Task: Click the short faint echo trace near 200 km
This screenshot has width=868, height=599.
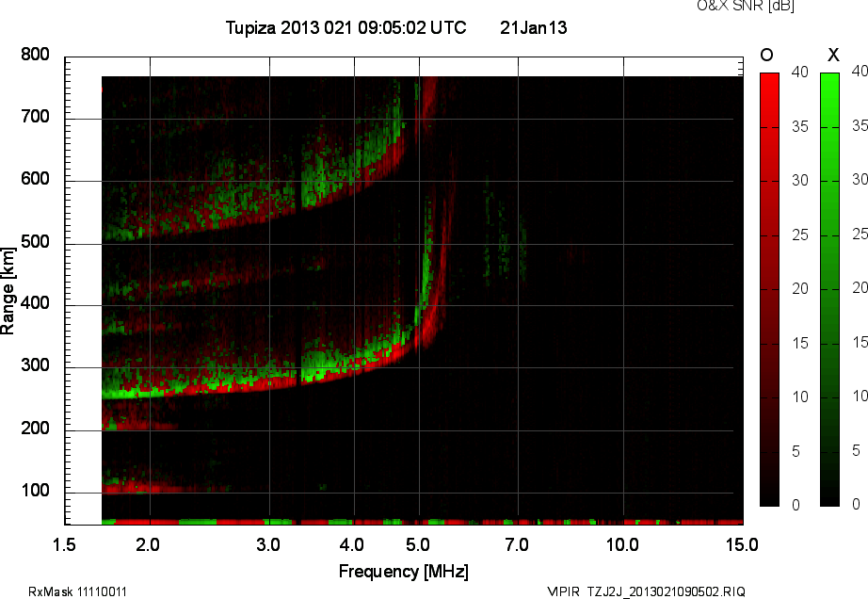Action: (x=140, y=425)
